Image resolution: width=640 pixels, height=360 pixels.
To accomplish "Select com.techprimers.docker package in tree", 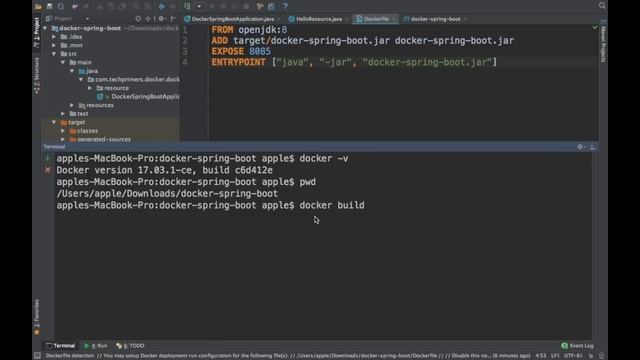I will [x=133, y=80].
